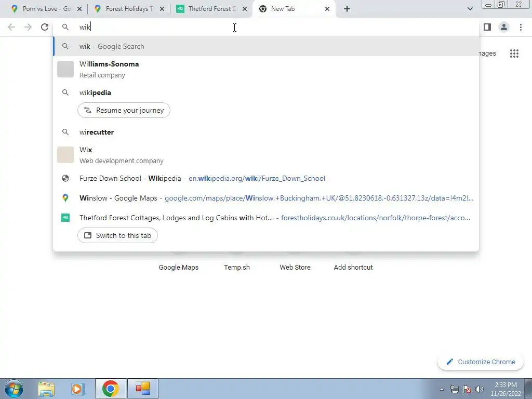The width and height of the screenshot is (532, 399).
Task: Go back to previous page
Action: (x=11, y=27)
